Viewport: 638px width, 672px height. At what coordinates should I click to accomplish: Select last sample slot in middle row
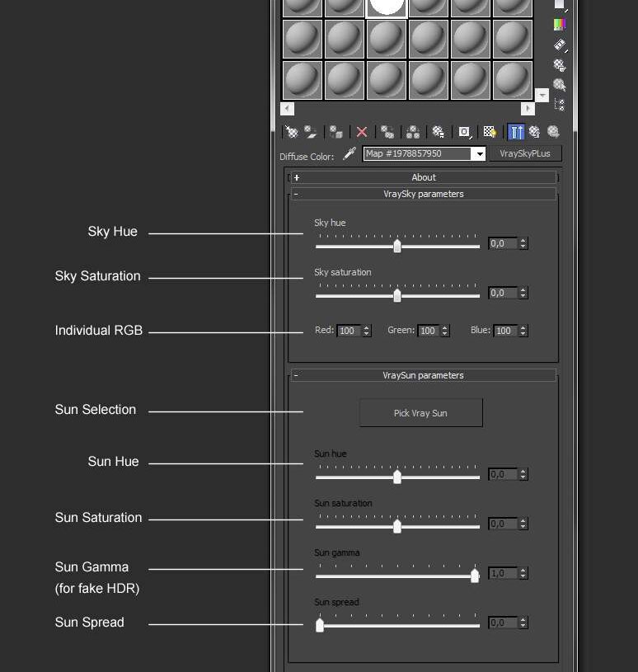pos(513,39)
